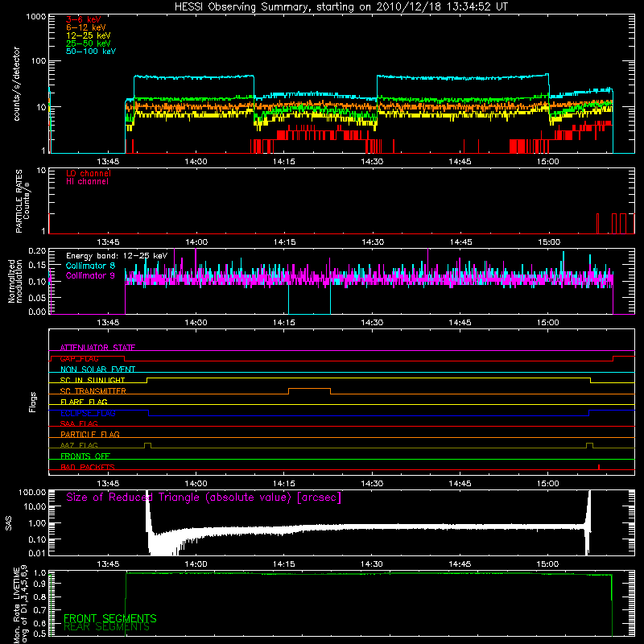Click the LO channel legend label
This screenshot has height=644, width=644.
[89, 173]
